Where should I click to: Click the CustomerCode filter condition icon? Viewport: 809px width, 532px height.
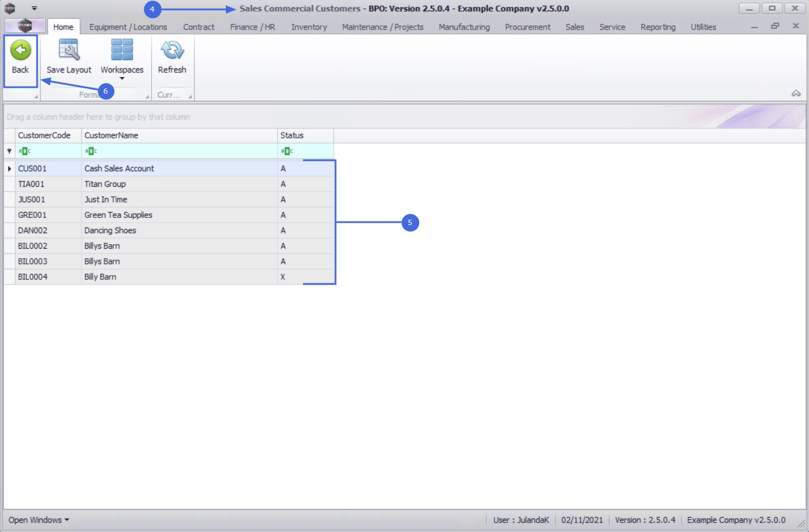click(x=24, y=151)
